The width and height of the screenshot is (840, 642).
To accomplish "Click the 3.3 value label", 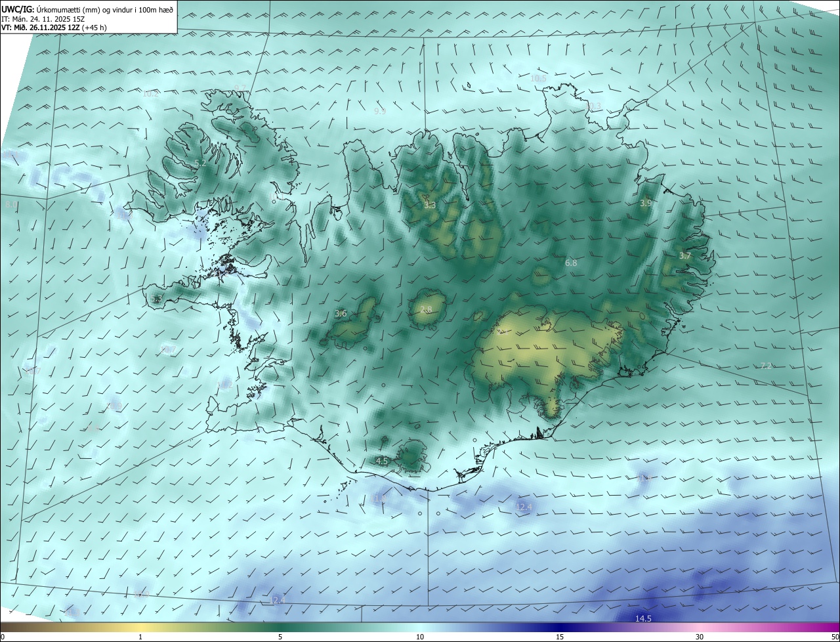I will (430, 205).
